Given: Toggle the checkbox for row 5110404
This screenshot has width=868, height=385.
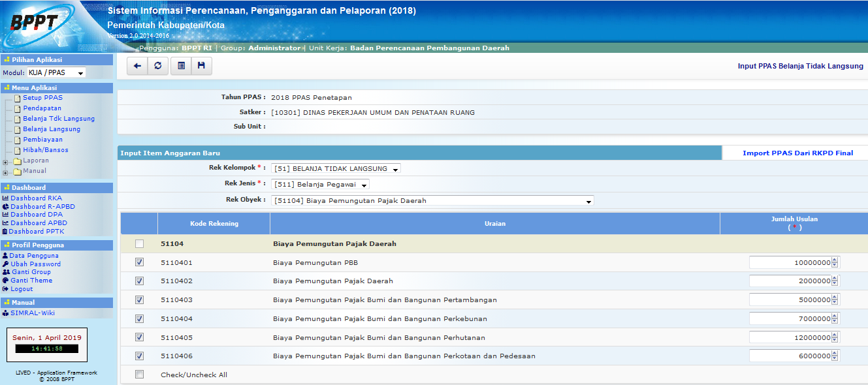Looking at the screenshot, I should click(139, 318).
